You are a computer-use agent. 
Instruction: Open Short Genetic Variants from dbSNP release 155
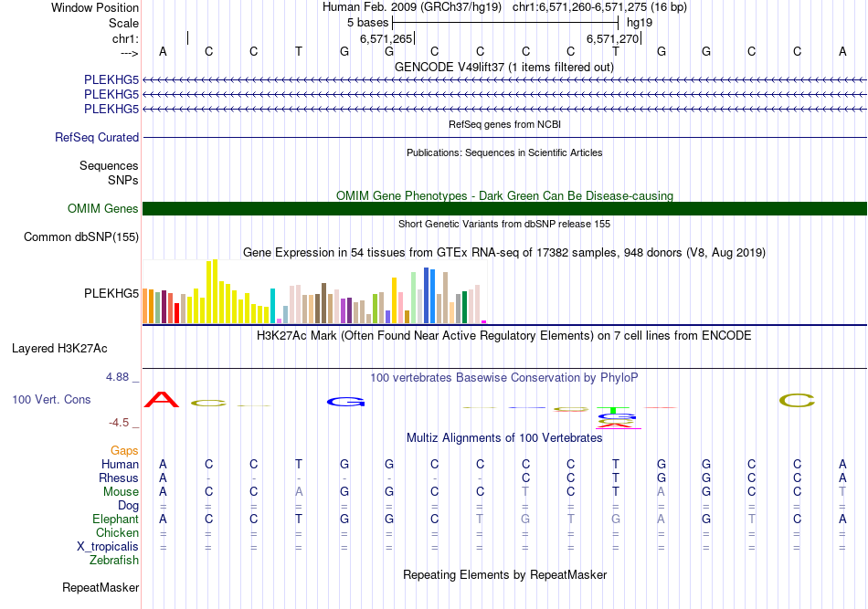pyautogui.click(x=504, y=224)
